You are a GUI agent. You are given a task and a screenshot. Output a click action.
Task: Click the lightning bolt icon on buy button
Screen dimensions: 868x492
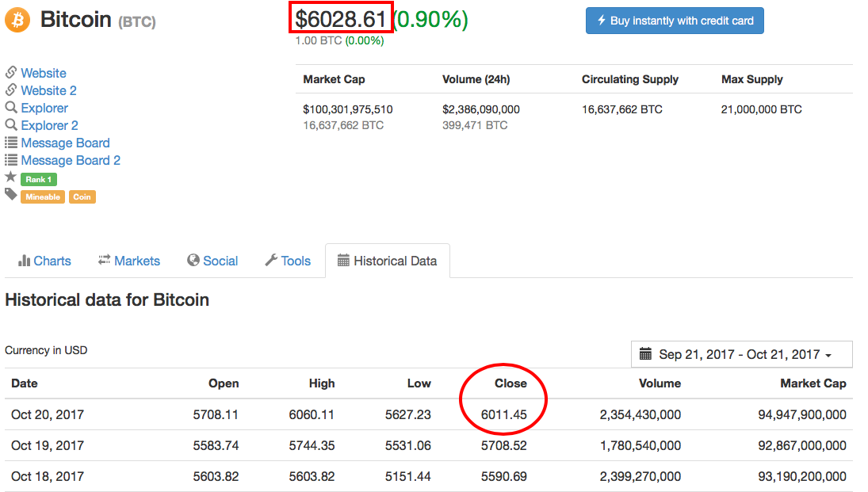coord(602,21)
